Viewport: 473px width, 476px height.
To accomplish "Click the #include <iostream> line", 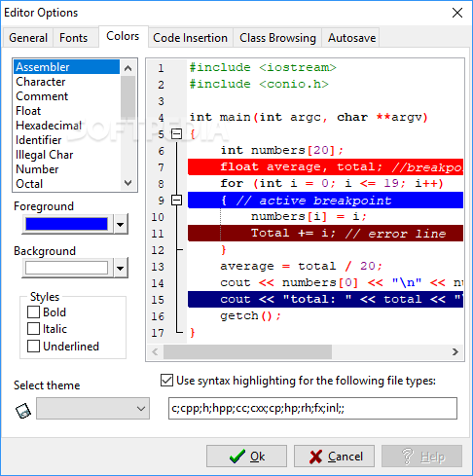I will click(x=263, y=67).
